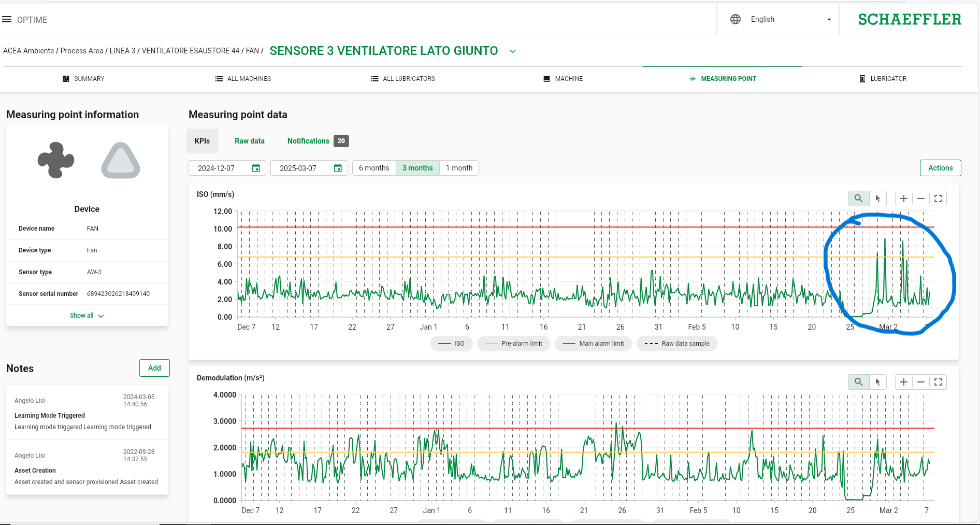Screen dimensions: 980x525
Task: Open the KPIs data tab
Action: coord(202,141)
